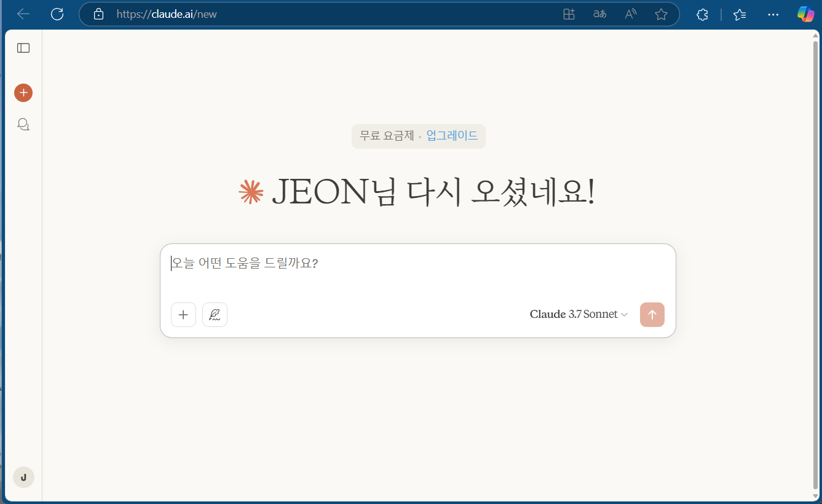Viewport: 822px width, 504px height.
Task: Reload the page with refresh icon
Action: point(57,14)
